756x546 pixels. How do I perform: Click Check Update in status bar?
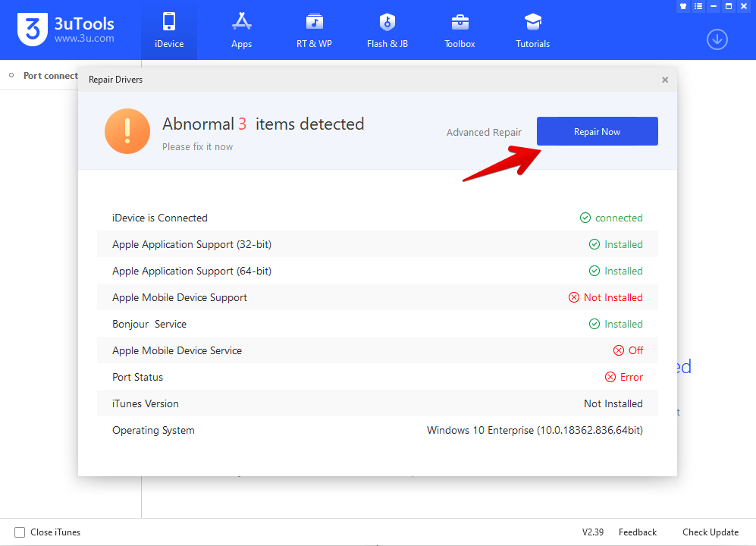point(711,532)
